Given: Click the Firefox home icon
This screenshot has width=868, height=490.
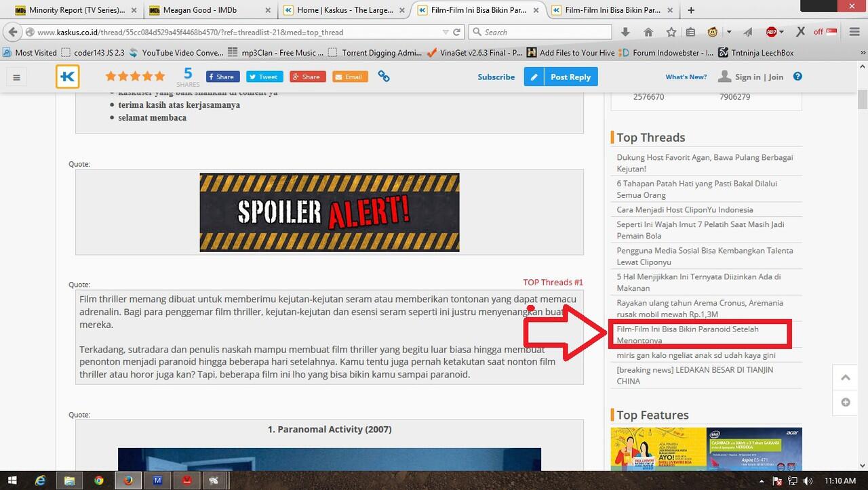Looking at the screenshot, I should (648, 32).
